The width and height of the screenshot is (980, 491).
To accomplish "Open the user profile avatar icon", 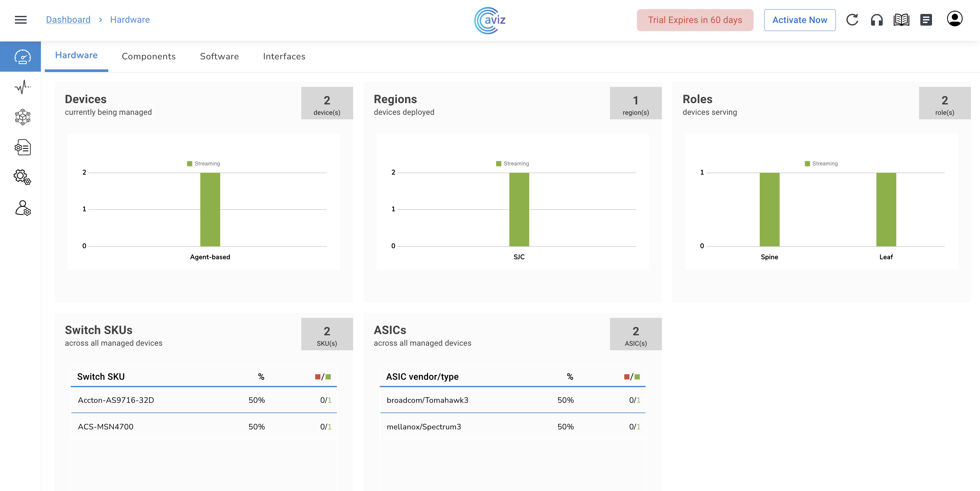I will 954,19.
